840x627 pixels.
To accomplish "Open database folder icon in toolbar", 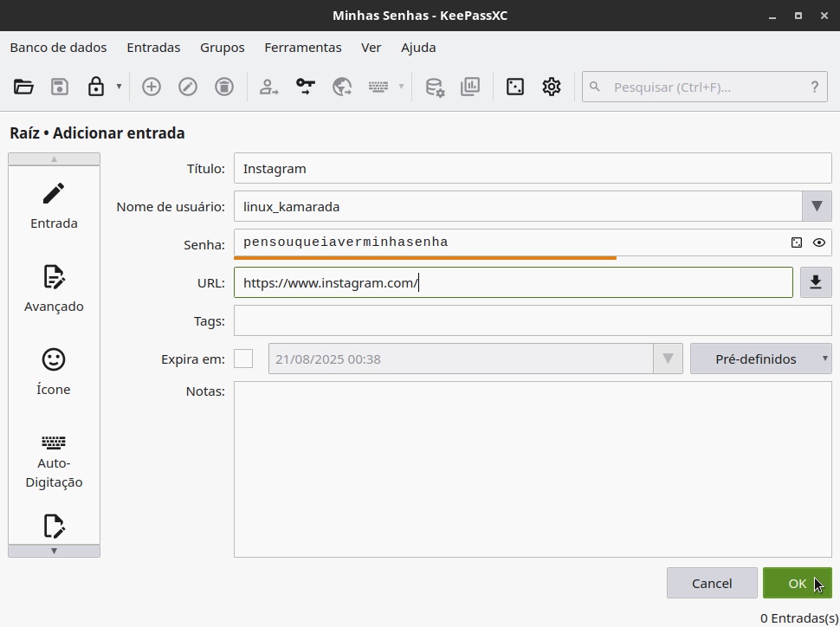I will [x=23, y=87].
